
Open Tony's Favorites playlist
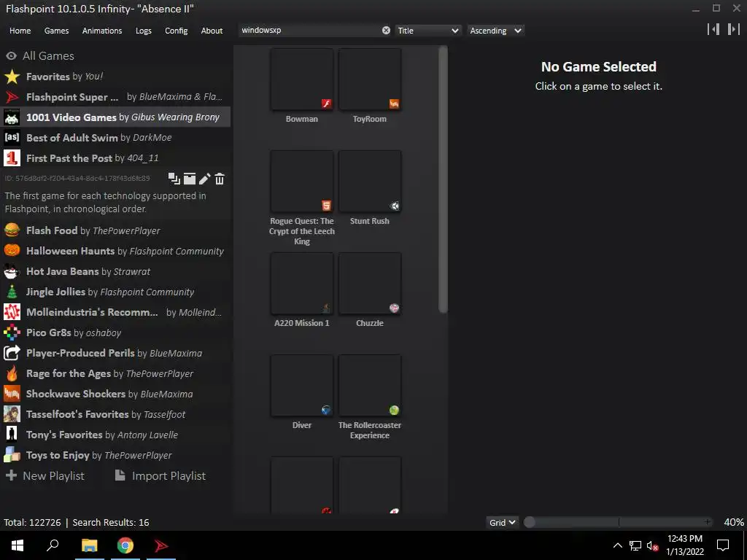(116, 435)
